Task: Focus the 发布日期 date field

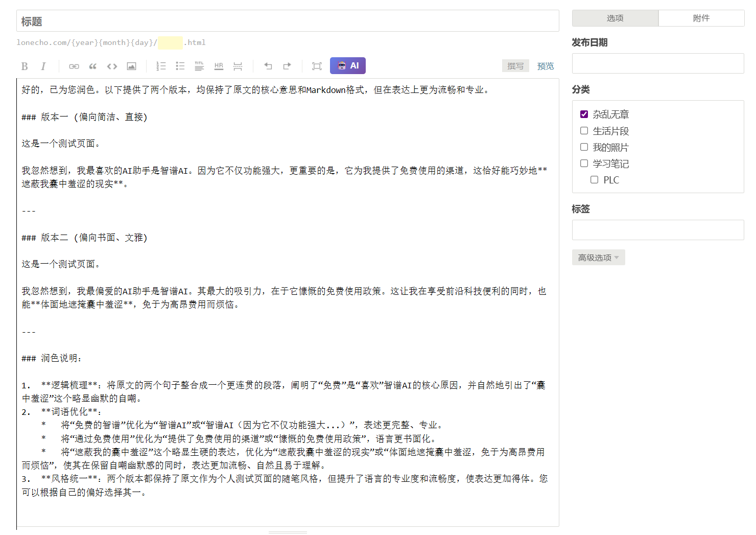Action: [658, 64]
